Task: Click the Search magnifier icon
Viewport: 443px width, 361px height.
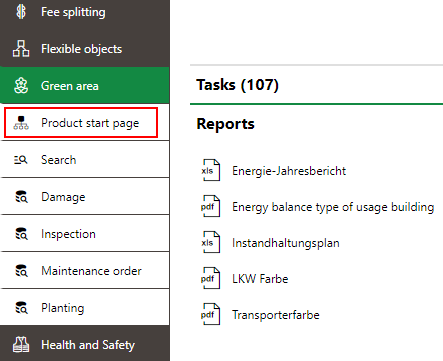Action: [x=21, y=160]
